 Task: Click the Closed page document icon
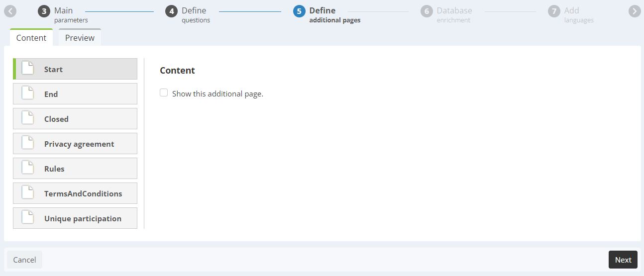[28, 118]
